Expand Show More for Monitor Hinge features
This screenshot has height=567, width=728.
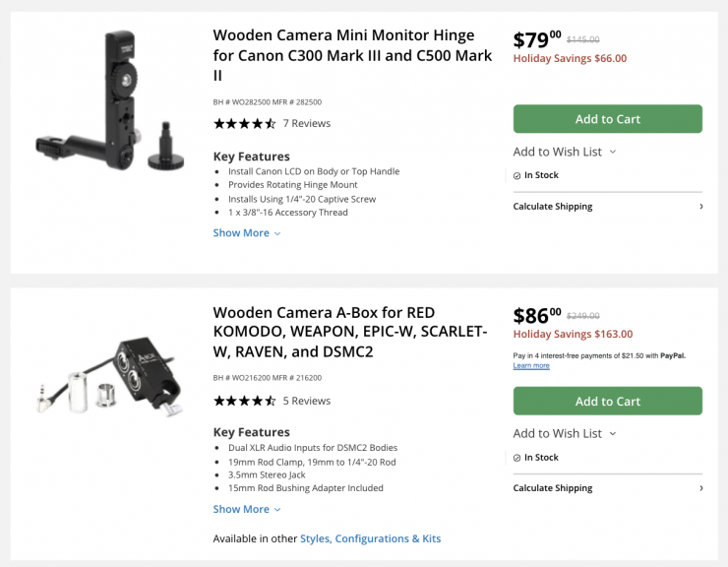[x=247, y=233]
